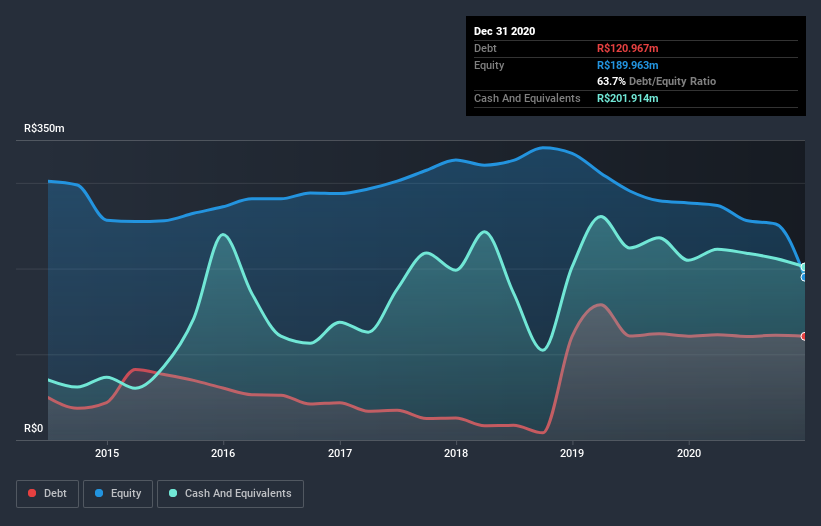Click the Debt value R$120.967m

628,48
